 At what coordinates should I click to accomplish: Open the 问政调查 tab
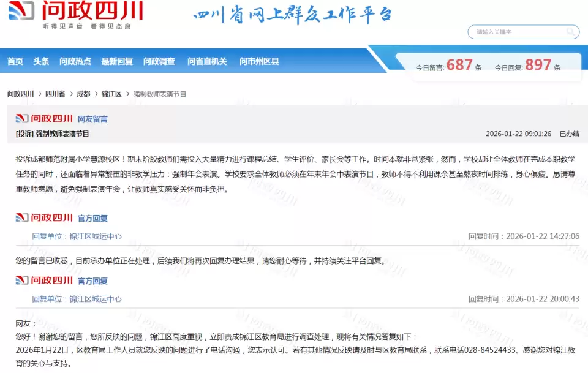pos(159,61)
